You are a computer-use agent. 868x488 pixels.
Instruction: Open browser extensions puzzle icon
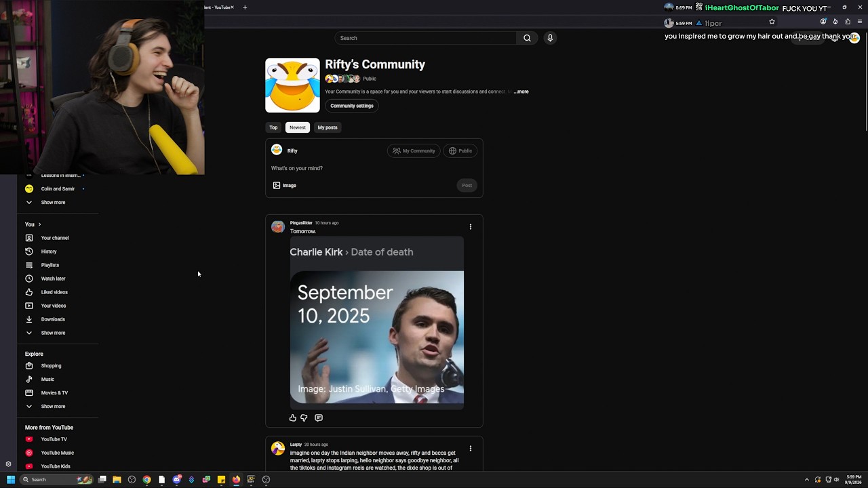[848, 22]
